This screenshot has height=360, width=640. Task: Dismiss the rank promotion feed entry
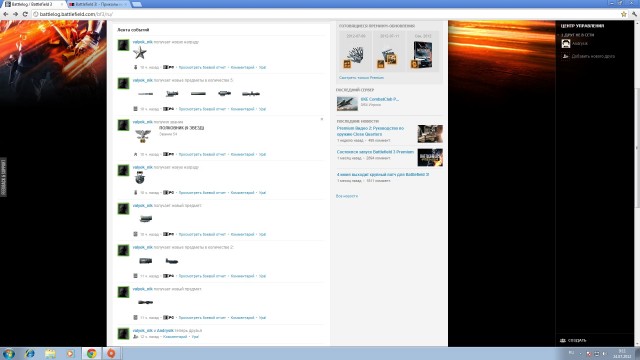pyautogui.click(x=322, y=119)
